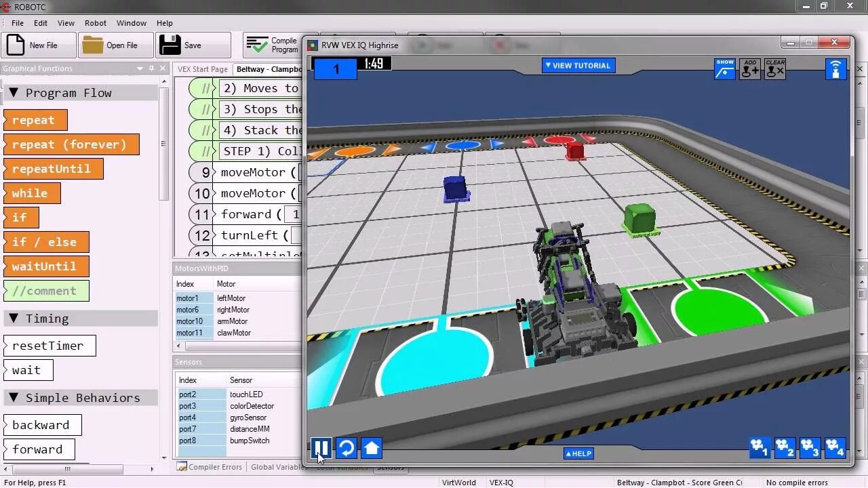
Task: Select the //comment block
Action: pos(46,291)
